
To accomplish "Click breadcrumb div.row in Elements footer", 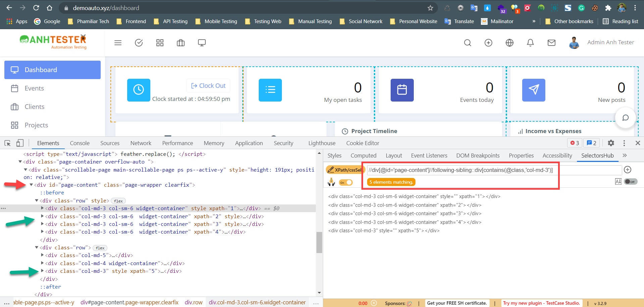I will pyautogui.click(x=194, y=302).
